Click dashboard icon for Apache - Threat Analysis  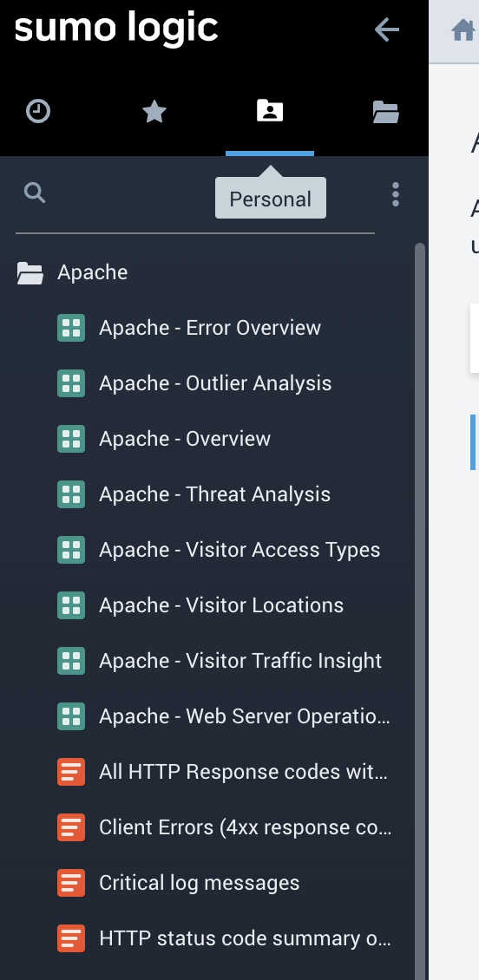click(x=71, y=494)
